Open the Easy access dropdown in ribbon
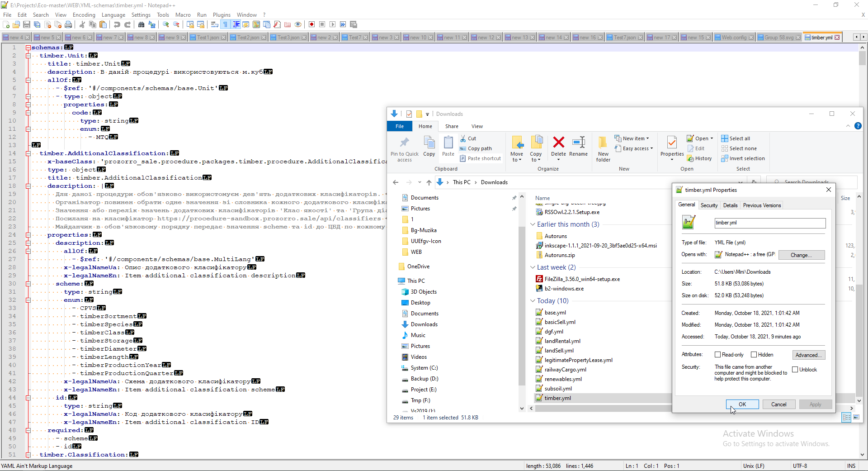 click(x=634, y=148)
